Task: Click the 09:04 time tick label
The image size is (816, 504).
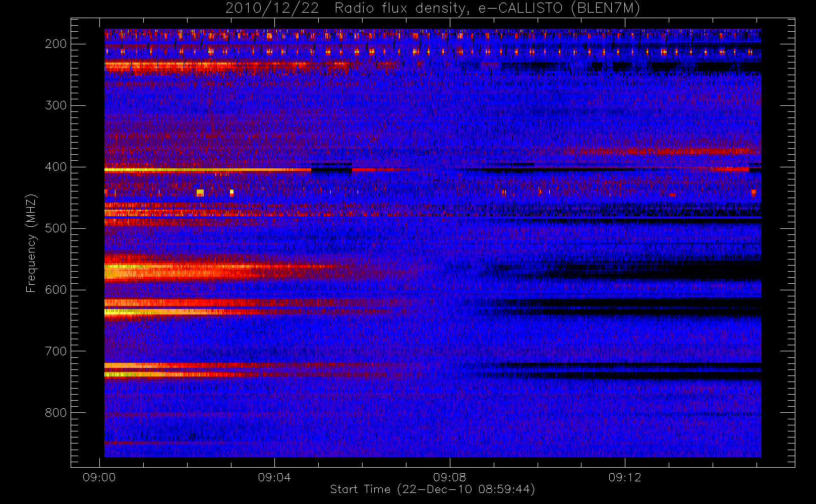Action: click(274, 477)
